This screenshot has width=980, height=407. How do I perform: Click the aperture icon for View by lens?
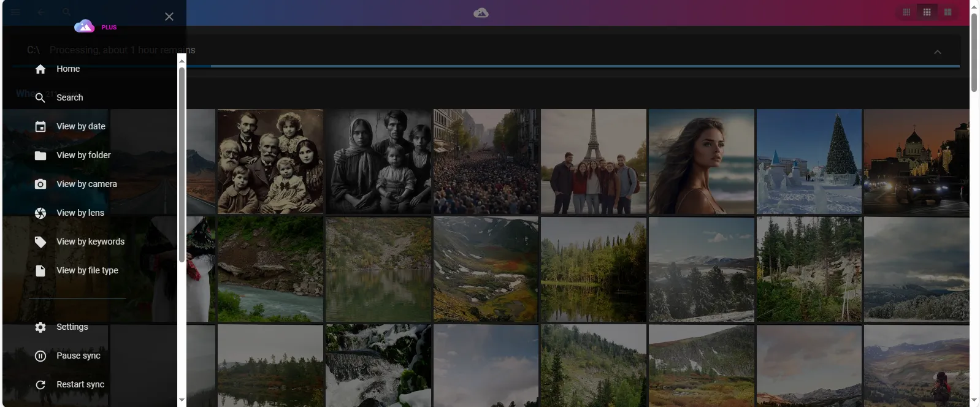[x=40, y=213]
